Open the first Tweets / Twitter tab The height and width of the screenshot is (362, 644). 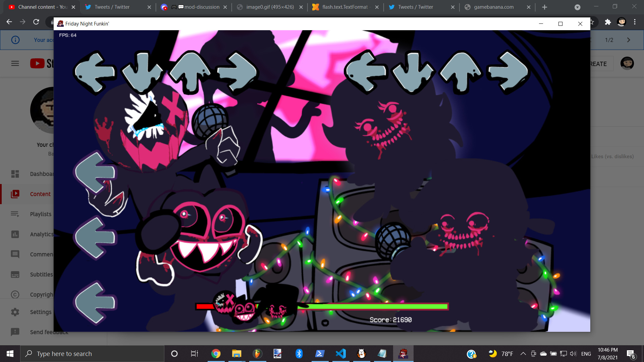(x=112, y=7)
